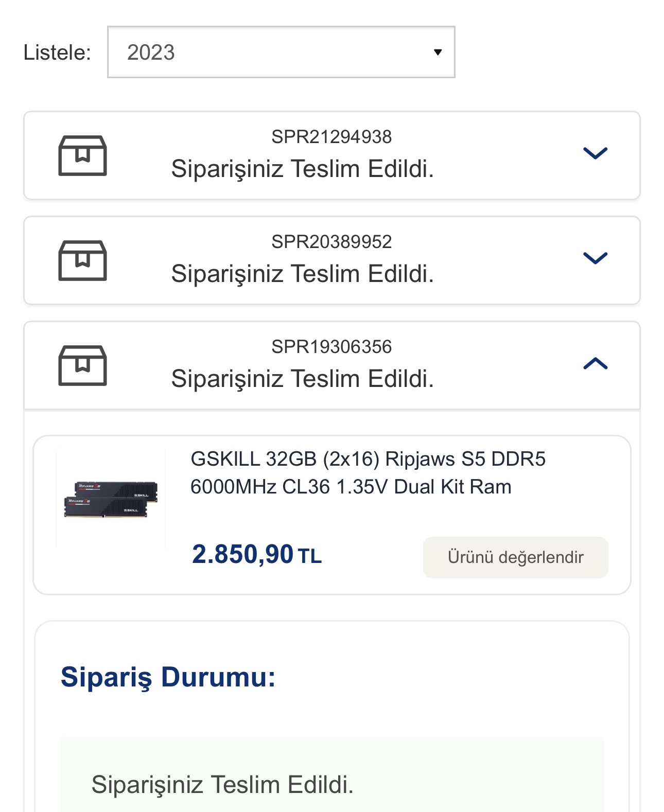
Task: Select order number SPR19306356 text
Action: (331, 347)
